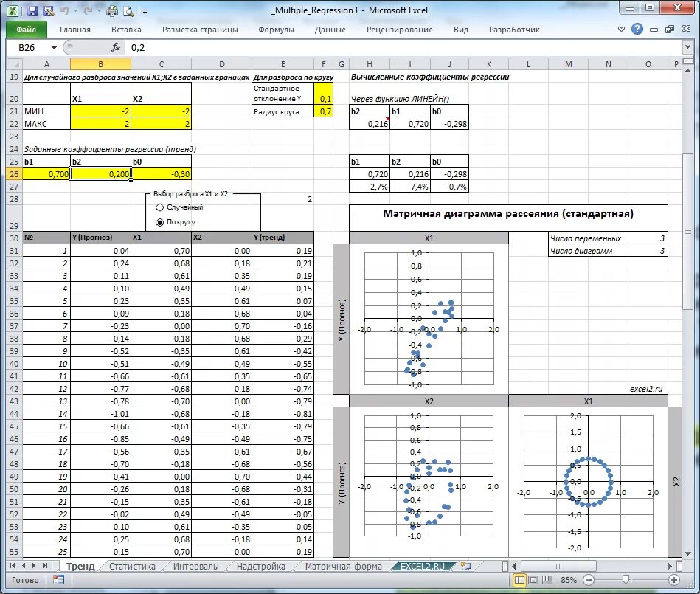Screen dimensions: 700x594
Task: Select the yellow cell with 0,700
Action: pos(46,174)
